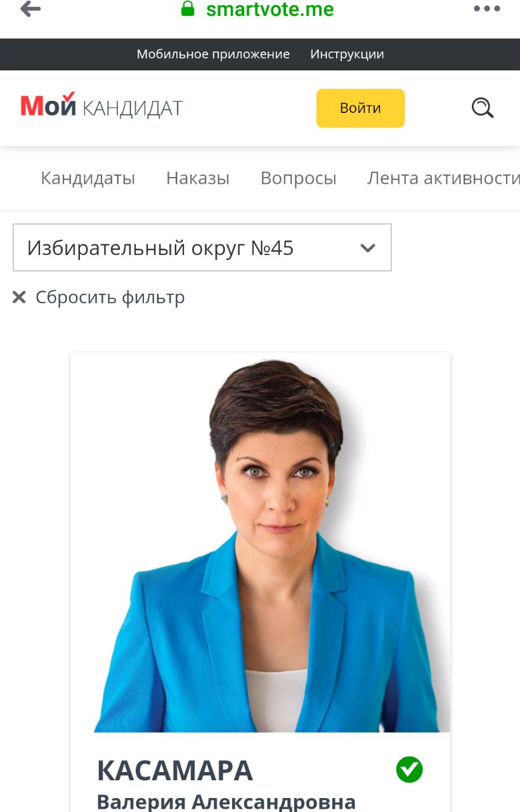Click the Мой Кандидат logo

click(101, 107)
